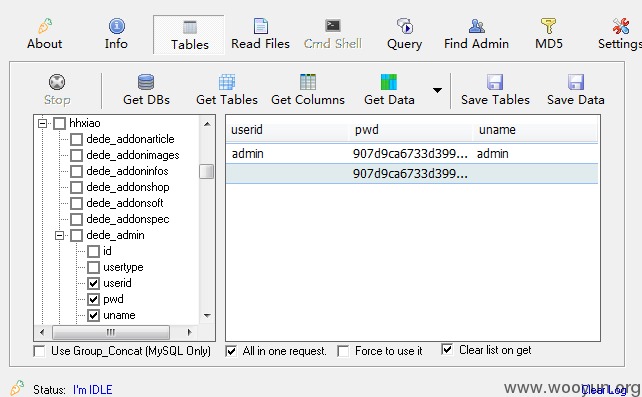Check the dede_addonimages checkbox
Image resolution: width=642 pixels, height=397 pixels.
pos(77,155)
